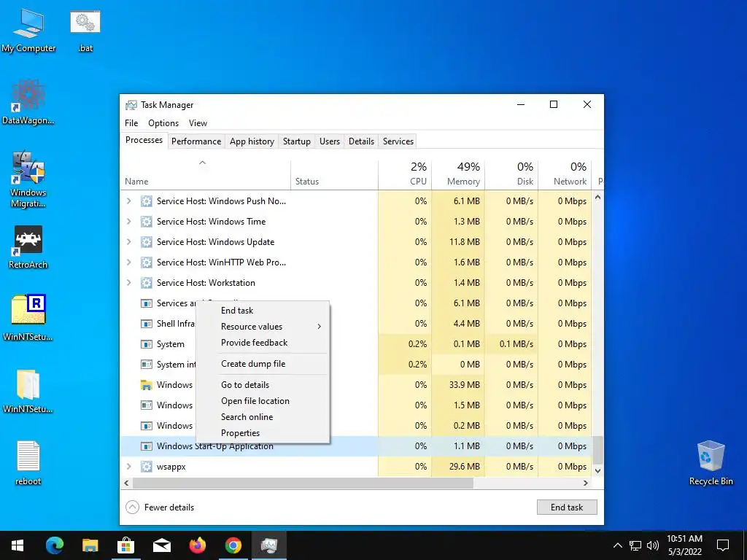The width and height of the screenshot is (747, 560).
Task: Open Microsoft Edge from taskbar
Action: [x=54, y=545]
